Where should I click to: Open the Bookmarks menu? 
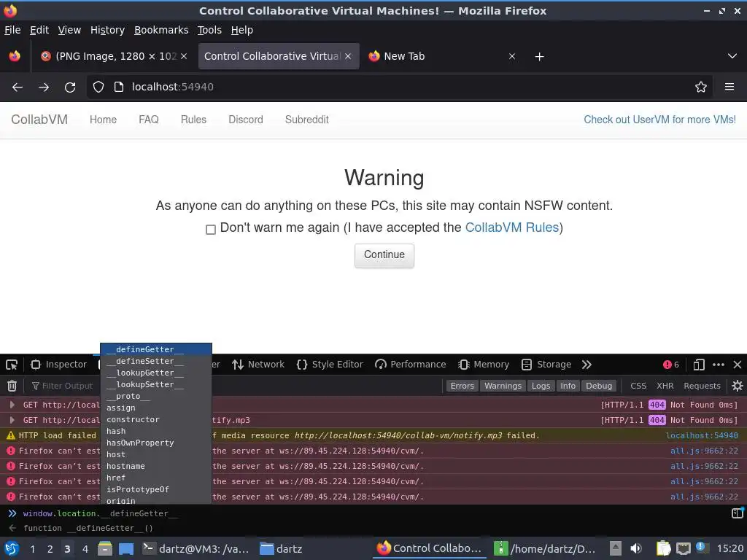[161, 30]
